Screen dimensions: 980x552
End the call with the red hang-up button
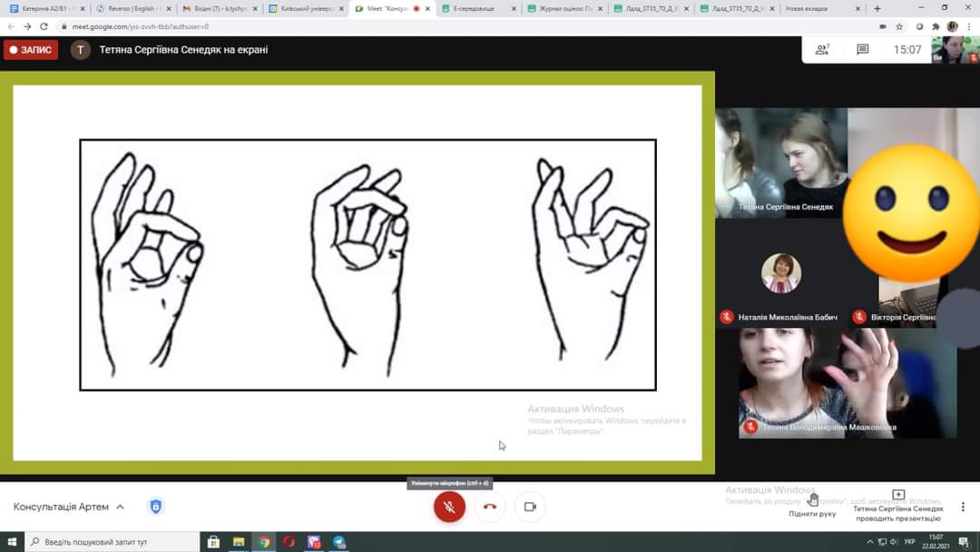490,507
